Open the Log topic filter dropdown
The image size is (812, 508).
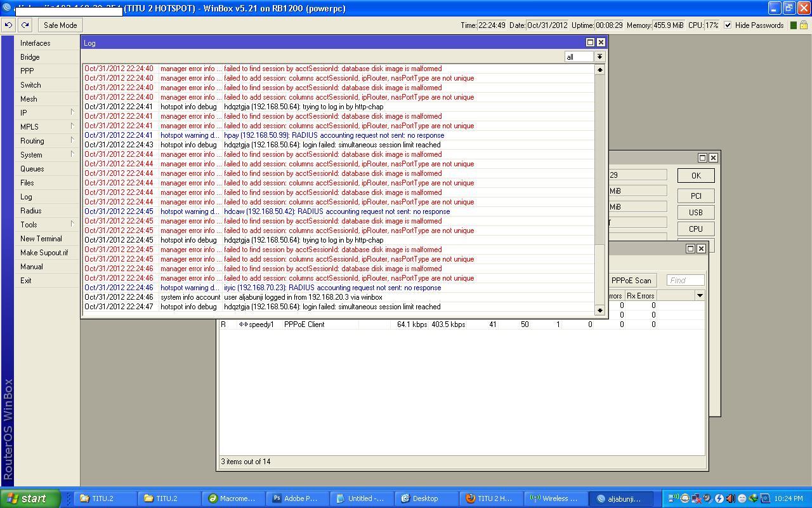point(599,57)
